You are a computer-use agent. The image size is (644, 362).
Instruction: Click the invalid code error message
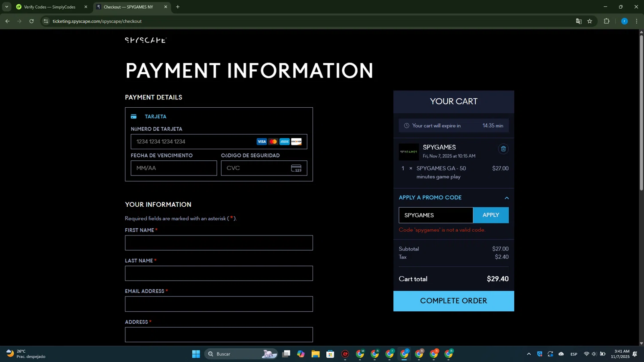tap(442, 230)
